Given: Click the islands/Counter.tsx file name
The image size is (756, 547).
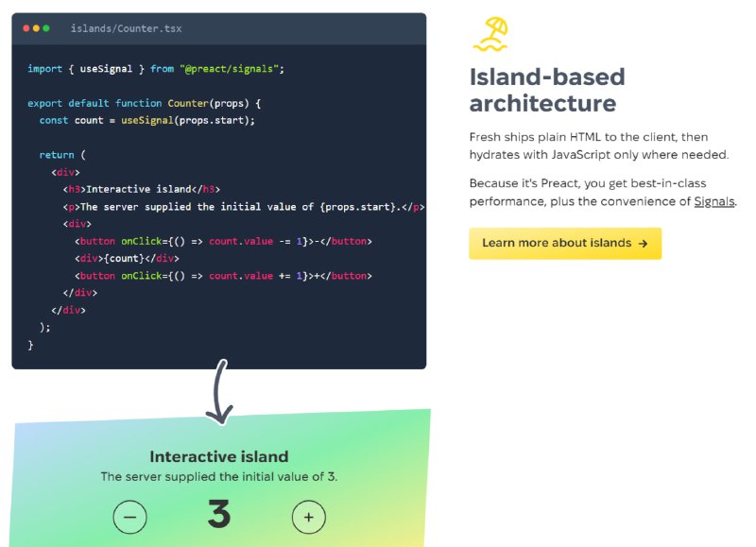Looking at the screenshot, I should pos(127,28).
